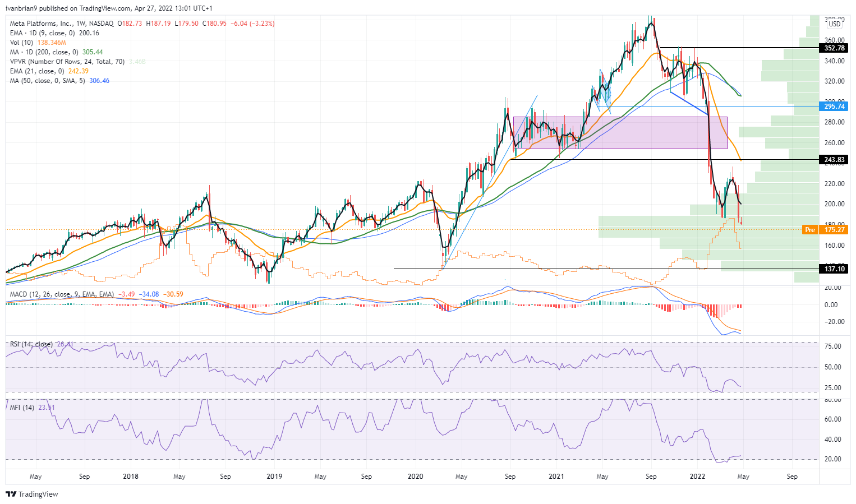Click the orange 175.27 pre-market price label
The height and width of the screenshot is (504, 856).
[x=834, y=230]
